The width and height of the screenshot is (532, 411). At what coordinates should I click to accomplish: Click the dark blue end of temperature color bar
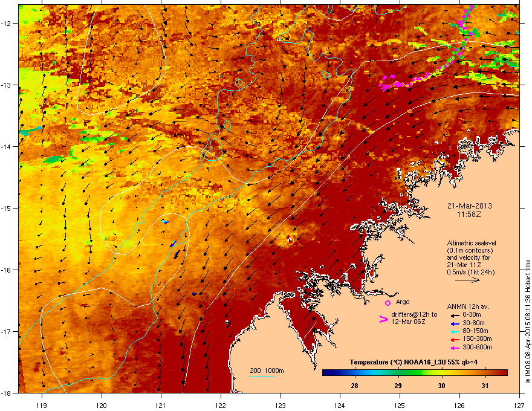coord(326,373)
